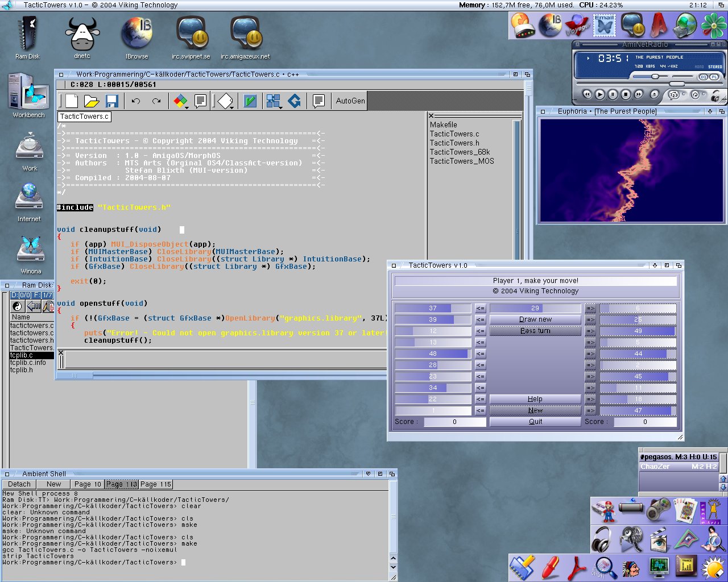728x582 pixels.
Task: Open the Internet drive desktop icon
Action: [29, 202]
